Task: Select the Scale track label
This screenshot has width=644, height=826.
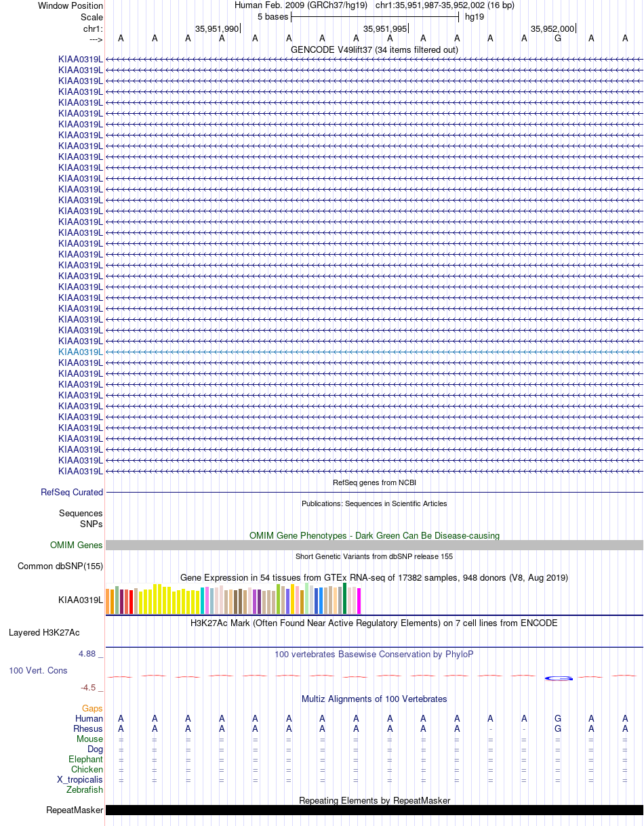Action: 92,17
